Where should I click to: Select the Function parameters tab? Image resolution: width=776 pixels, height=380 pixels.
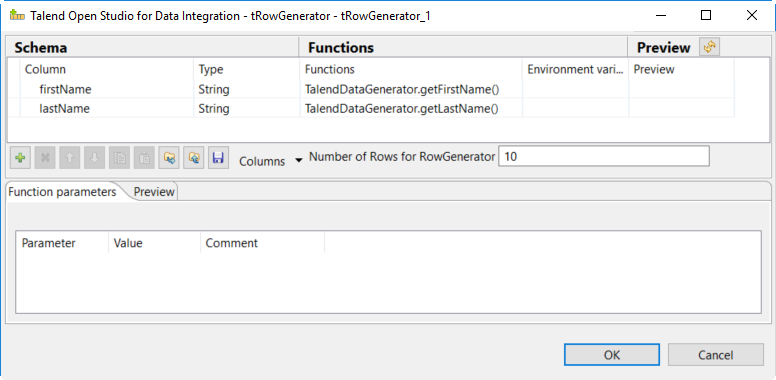click(62, 191)
